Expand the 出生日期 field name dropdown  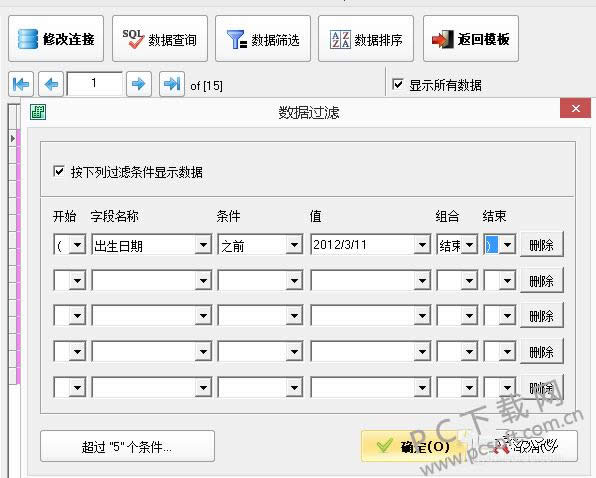pyautogui.click(x=203, y=245)
